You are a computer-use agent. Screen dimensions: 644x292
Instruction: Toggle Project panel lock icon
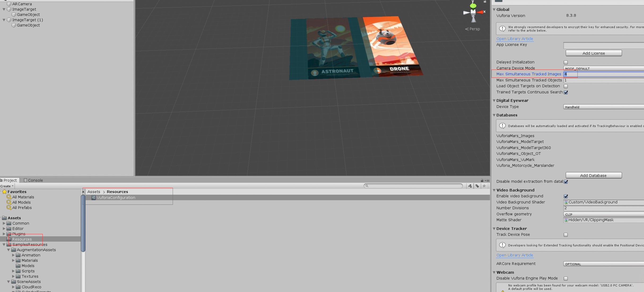[x=482, y=180]
